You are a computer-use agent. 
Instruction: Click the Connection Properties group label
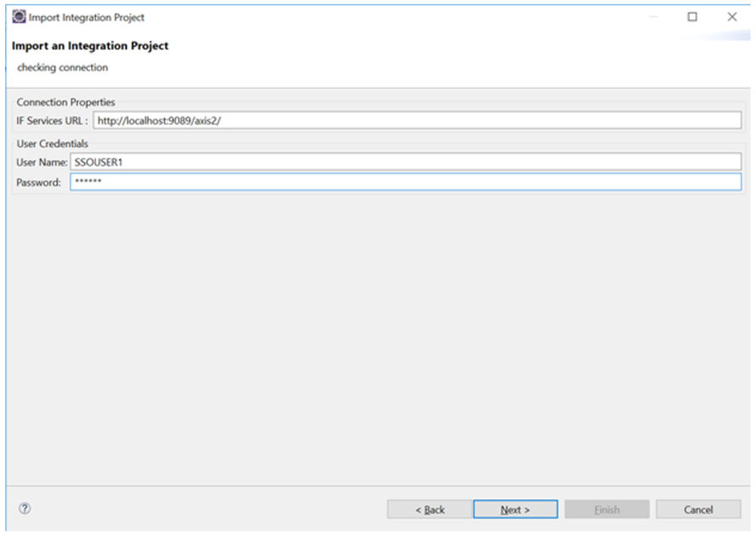66,103
